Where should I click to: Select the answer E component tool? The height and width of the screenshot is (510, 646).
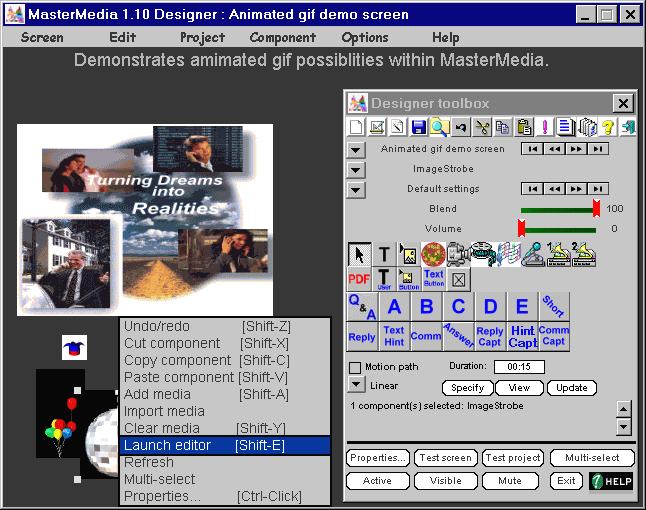[x=522, y=307]
